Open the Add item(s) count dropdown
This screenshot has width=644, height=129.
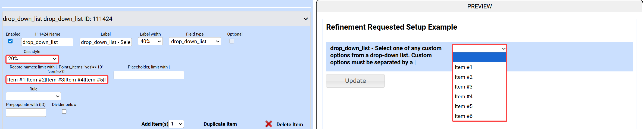coord(176,124)
